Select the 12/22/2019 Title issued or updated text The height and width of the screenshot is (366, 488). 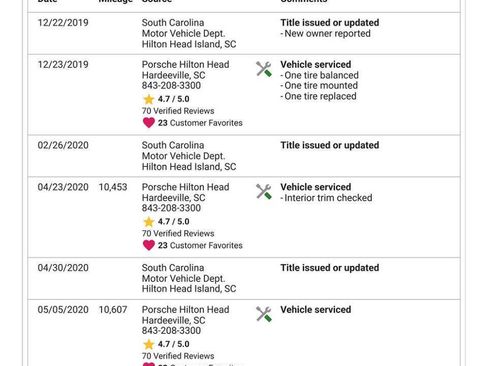click(330, 23)
